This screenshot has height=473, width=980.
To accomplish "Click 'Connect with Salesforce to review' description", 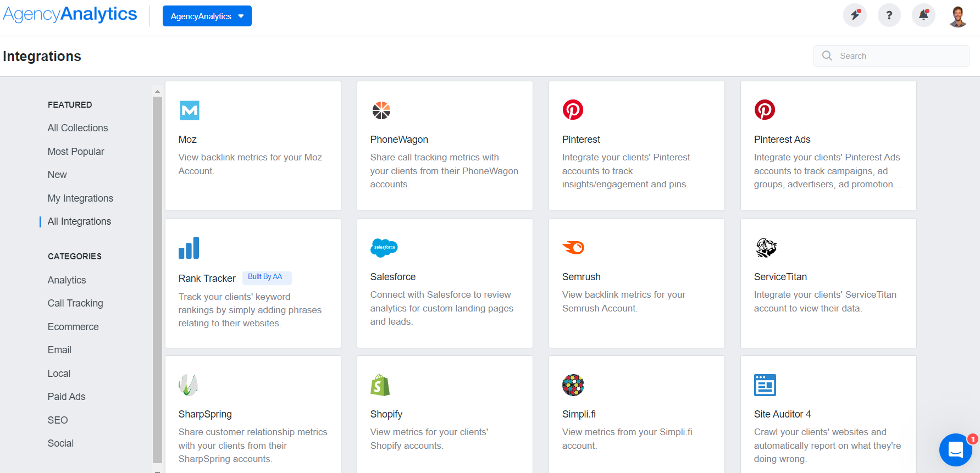I will pos(442,308).
